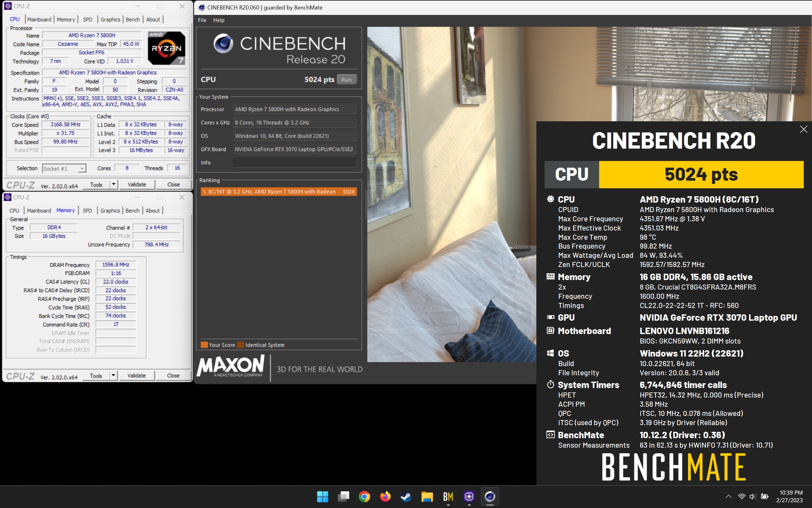Click Tools button in top CPU-Z
Viewport: 812px width, 508px height.
[x=96, y=184]
